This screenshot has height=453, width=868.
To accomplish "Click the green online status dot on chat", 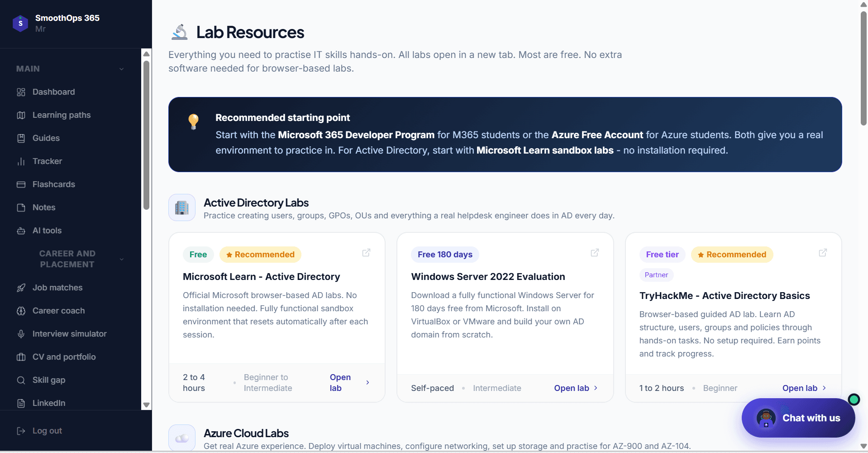I will (854, 400).
